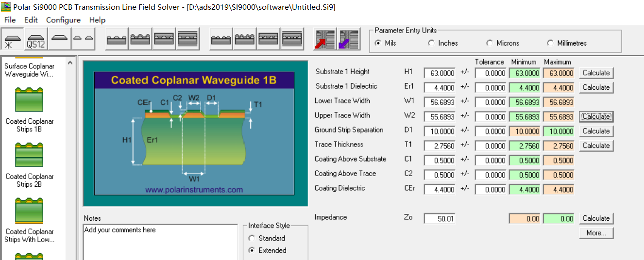This screenshot has height=260, width=644.
Task: Click the orange H1 maximum value 63.0000
Action: coord(559,73)
